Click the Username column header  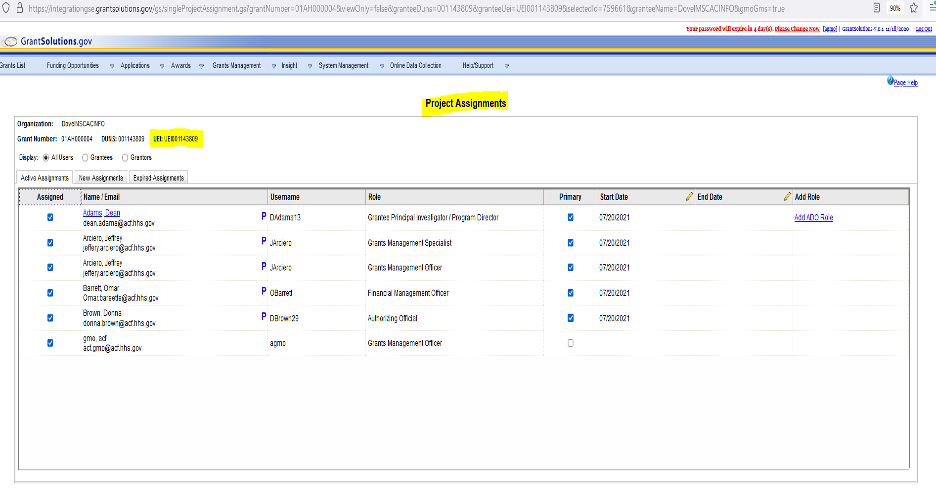click(287, 197)
